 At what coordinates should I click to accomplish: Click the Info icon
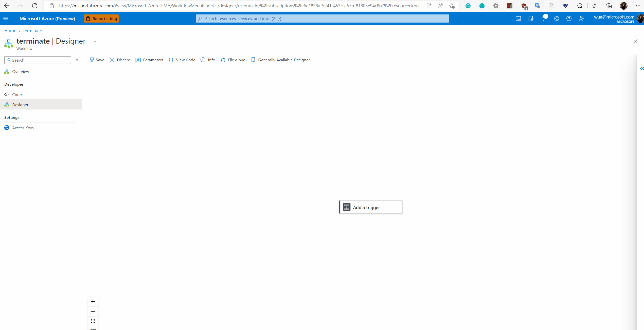(208, 60)
